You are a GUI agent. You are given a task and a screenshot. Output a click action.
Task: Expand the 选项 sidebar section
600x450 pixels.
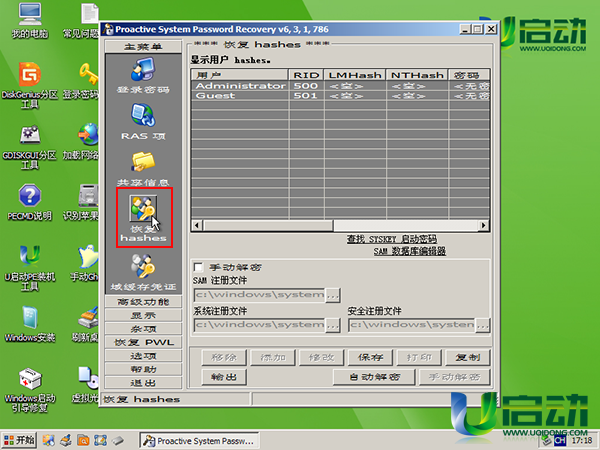tap(143, 356)
